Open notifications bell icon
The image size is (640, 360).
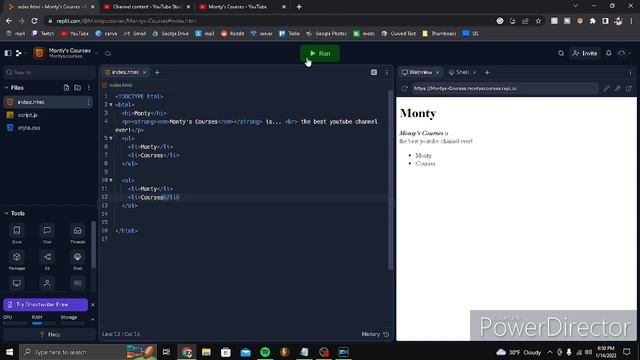pyautogui.click(x=609, y=53)
